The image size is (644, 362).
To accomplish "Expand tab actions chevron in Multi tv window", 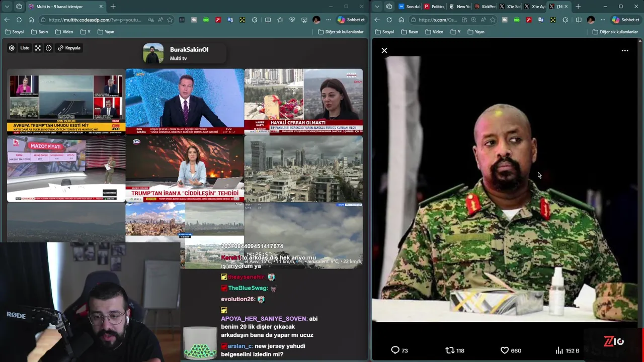I will tap(7, 7).
